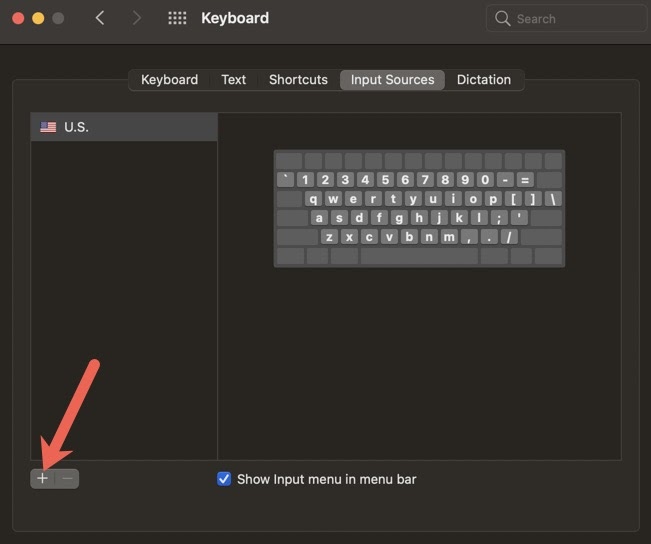
Task: Click the 'z' key in keyboard preview
Action: click(x=329, y=237)
